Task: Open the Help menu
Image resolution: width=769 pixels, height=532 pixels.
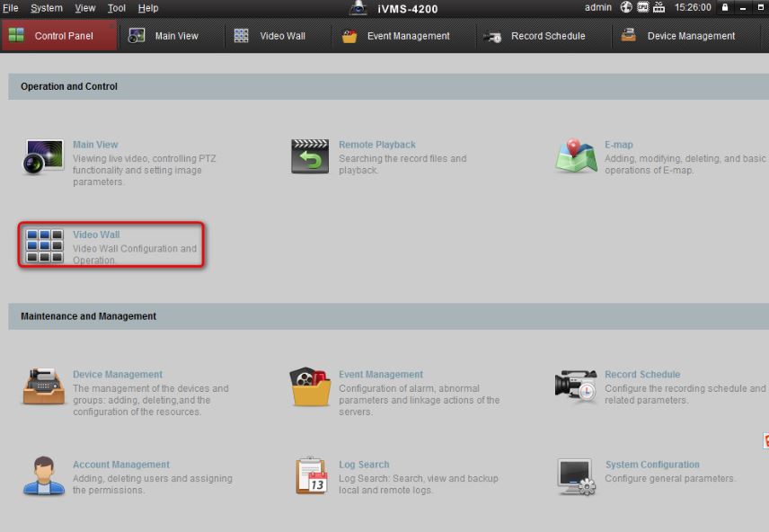Action: (148, 8)
